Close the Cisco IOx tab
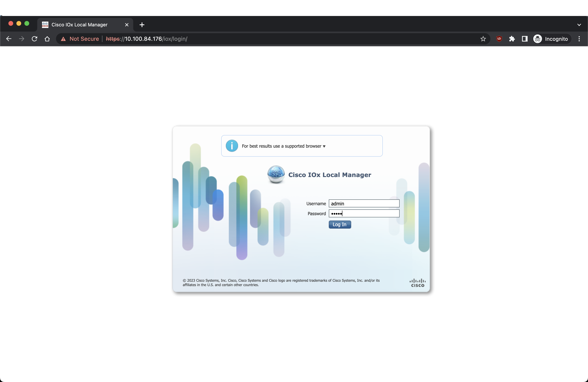 (x=127, y=25)
